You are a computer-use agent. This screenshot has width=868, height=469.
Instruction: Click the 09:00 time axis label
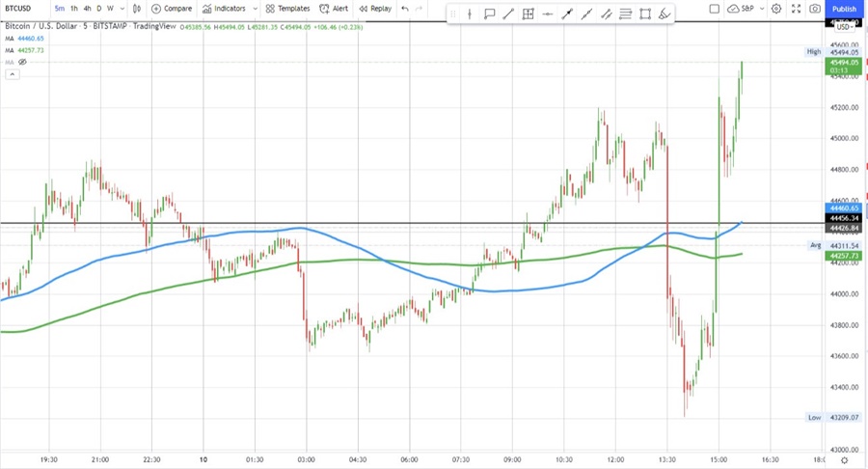point(512,460)
